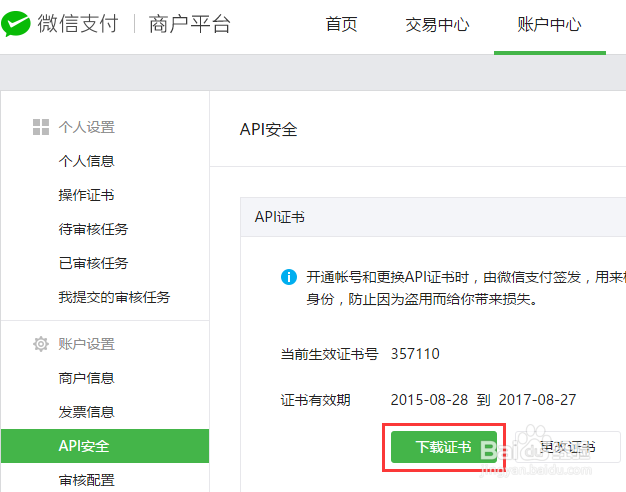Viewport: 626px width, 492px height.
Task: Switch to the 交易中心 tab
Action: [x=437, y=24]
